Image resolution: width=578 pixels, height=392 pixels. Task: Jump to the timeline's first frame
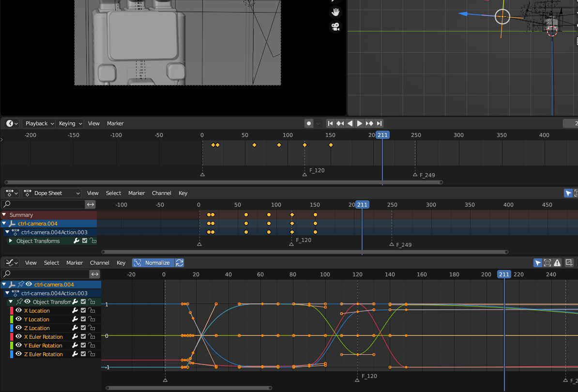[331, 123]
